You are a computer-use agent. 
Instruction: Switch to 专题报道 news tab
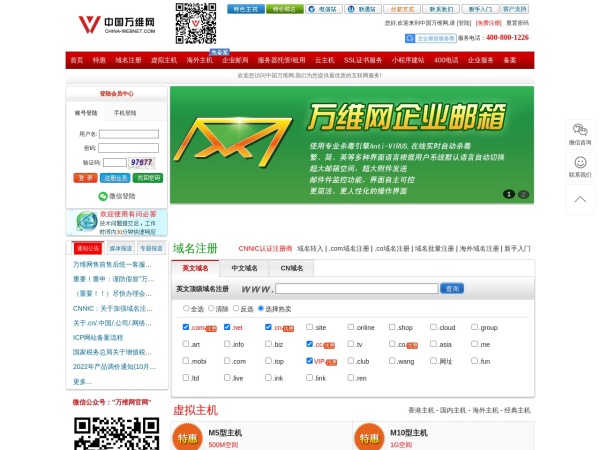(x=152, y=248)
